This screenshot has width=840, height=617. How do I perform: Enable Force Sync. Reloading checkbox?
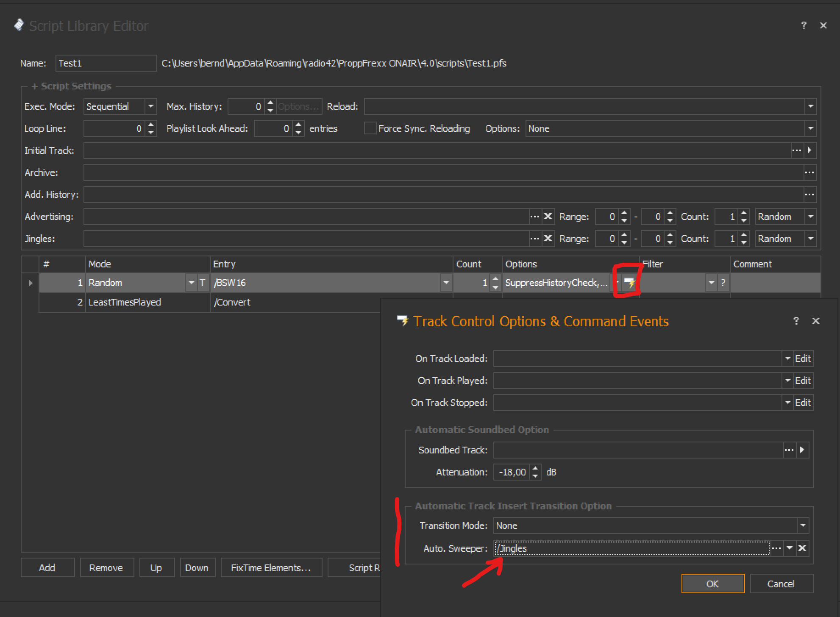pos(370,128)
